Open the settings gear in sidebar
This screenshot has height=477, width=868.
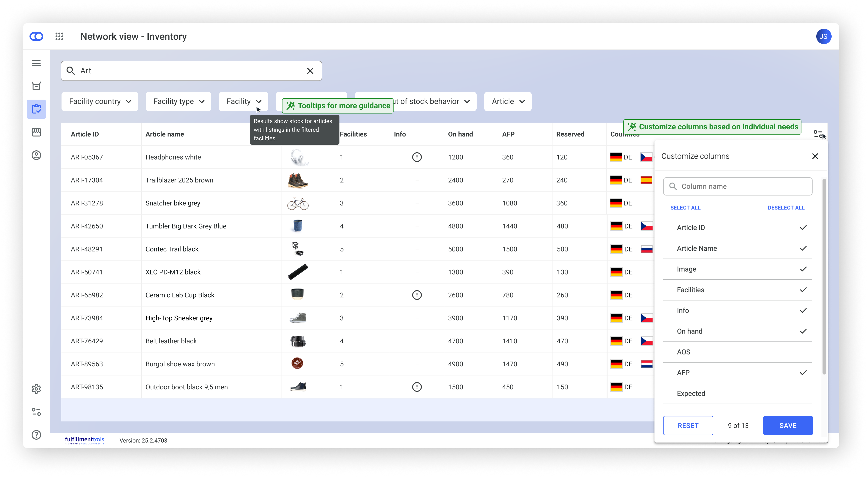[36, 389]
